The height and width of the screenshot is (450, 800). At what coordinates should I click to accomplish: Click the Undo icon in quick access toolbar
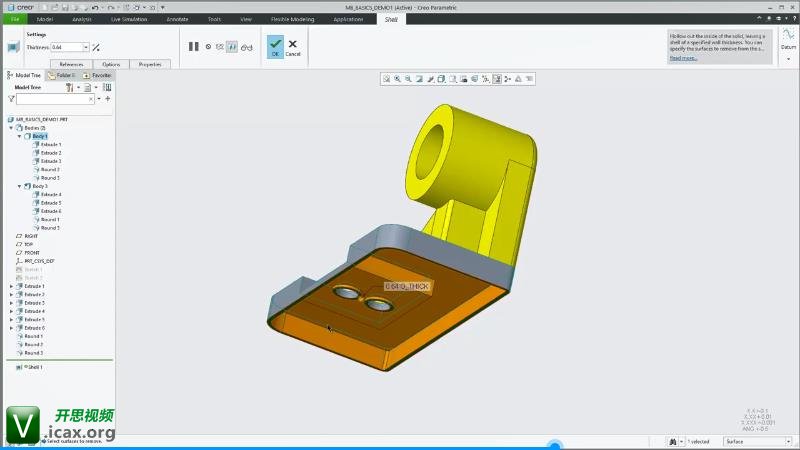click(95, 8)
